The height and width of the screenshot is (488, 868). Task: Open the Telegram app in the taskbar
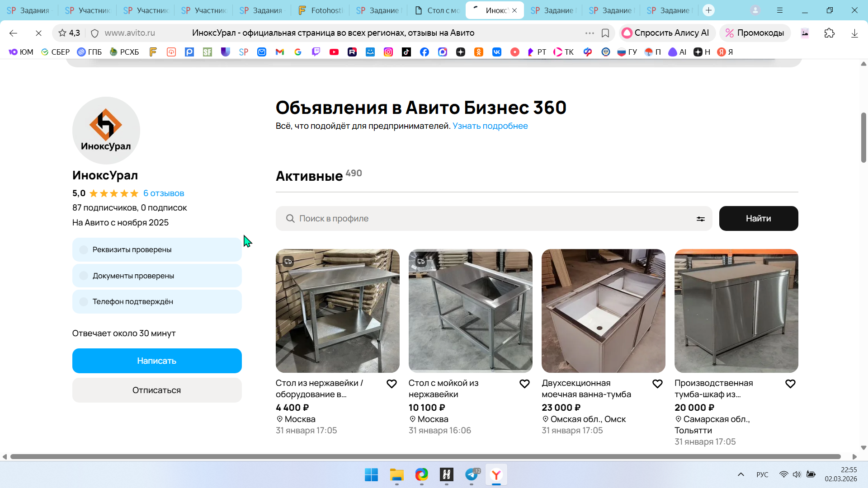472,475
